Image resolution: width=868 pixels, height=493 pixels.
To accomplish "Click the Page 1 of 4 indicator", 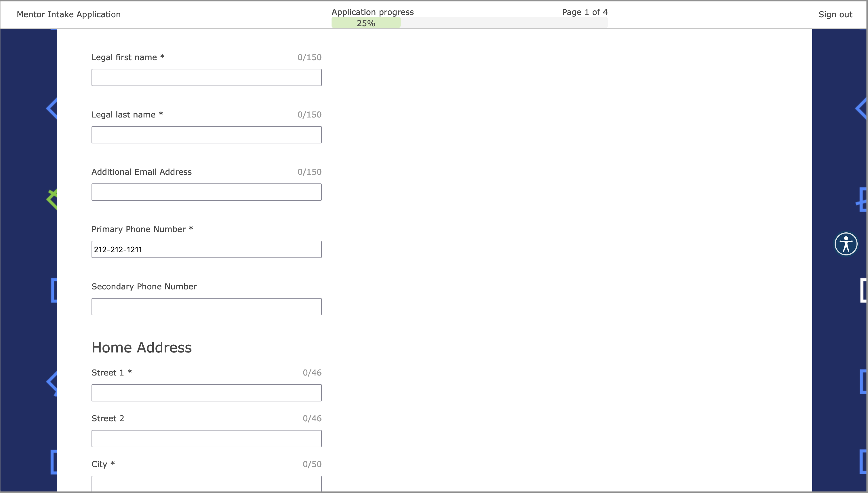I will (585, 12).
